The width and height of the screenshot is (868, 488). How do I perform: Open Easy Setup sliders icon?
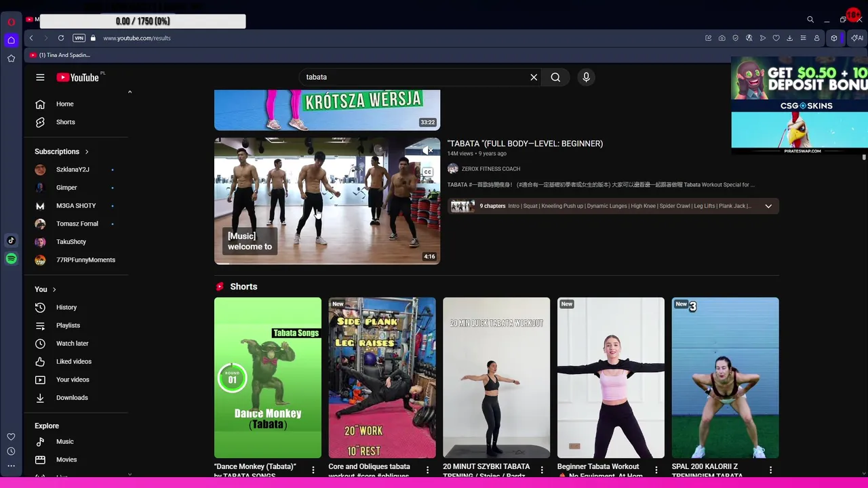tap(803, 38)
